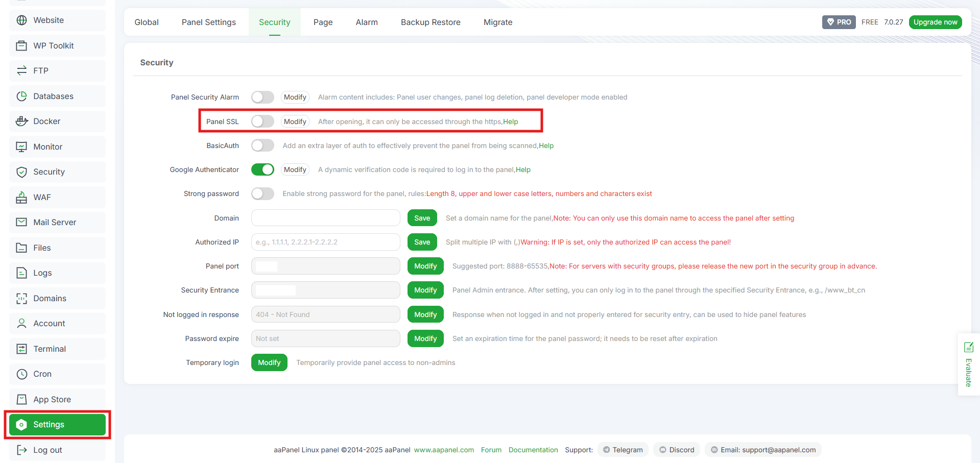Viewport: 980px width, 463px height.
Task: Click the Telegram support icon
Action: coord(606,450)
